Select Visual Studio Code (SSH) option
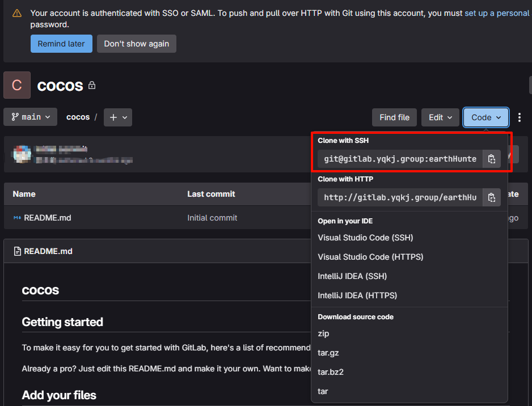 (x=365, y=238)
